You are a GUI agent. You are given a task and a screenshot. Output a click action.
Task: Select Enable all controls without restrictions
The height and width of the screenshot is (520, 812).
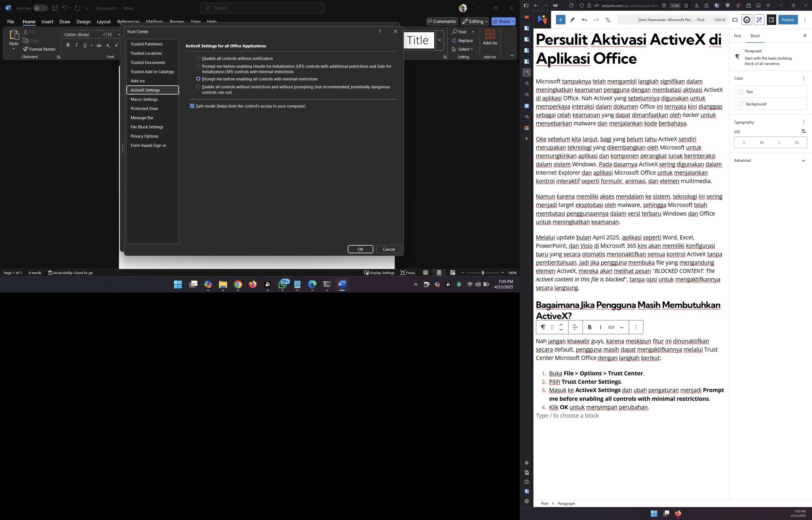coord(198,87)
